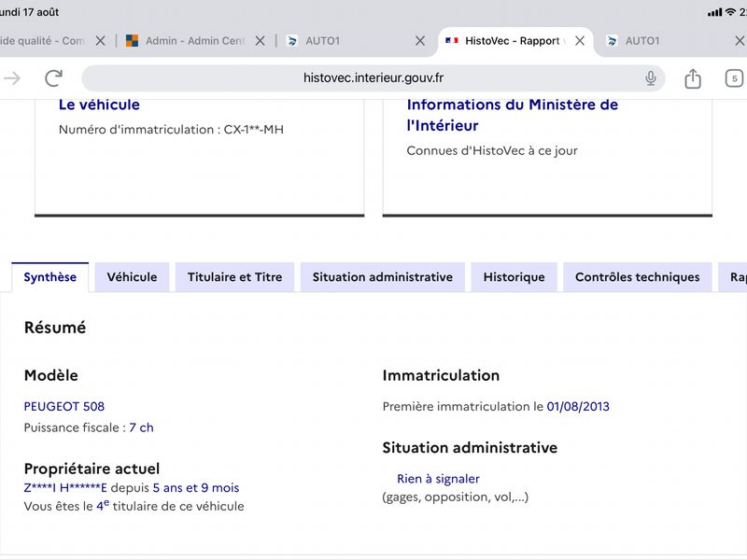
Task: Open the tab overview showing 5 tabs
Action: point(734,78)
